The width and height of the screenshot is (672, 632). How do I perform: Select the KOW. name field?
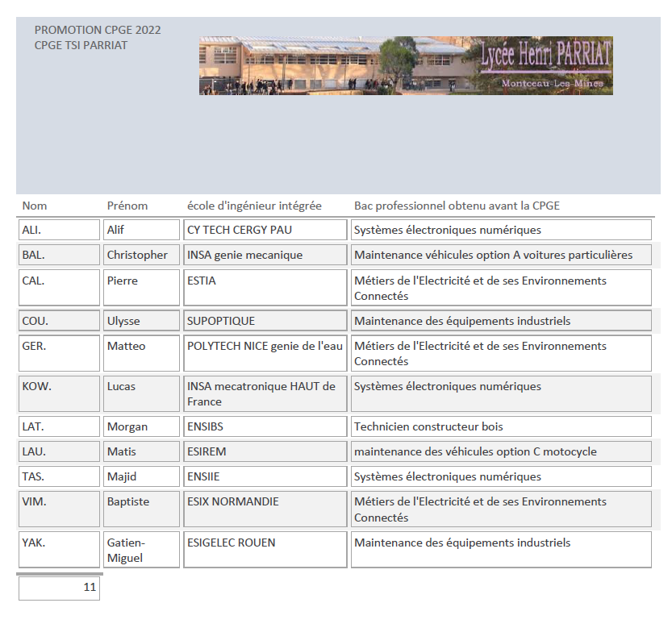[x=59, y=394]
